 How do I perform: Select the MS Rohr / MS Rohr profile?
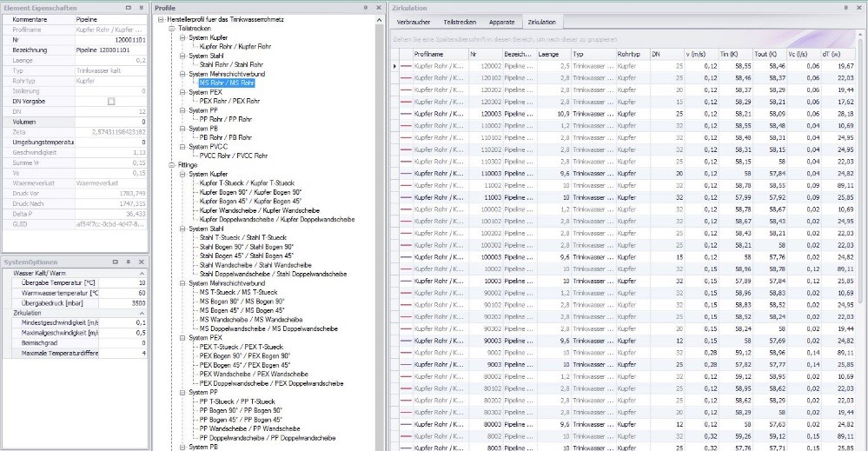click(227, 83)
